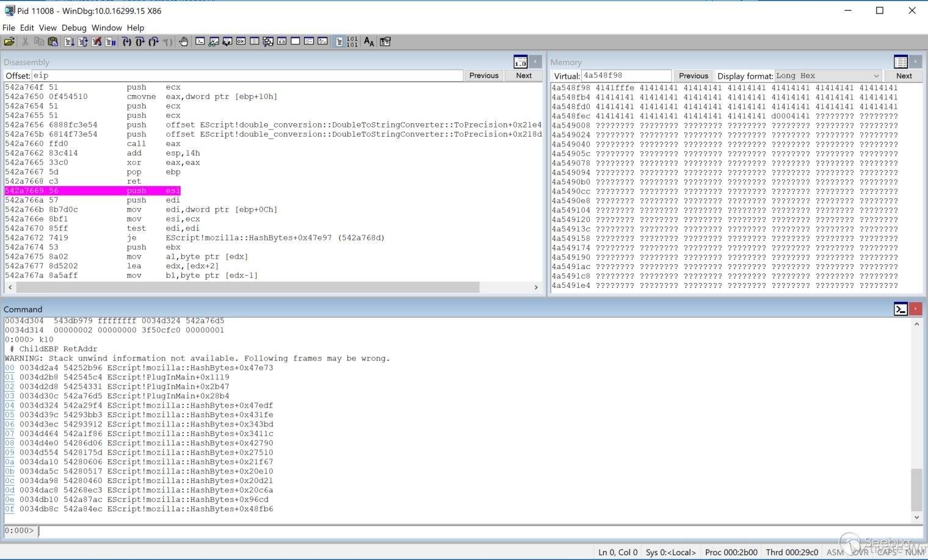Click the Stop debugging icon
928x560 pixels.
96,41
